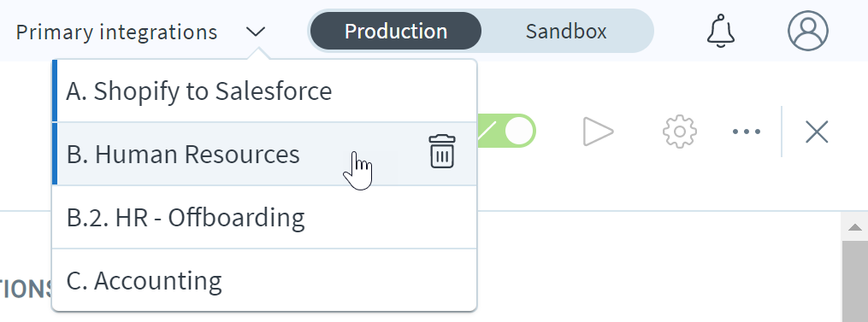868x322 pixels.
Task: Close the panel with the X icon
Action: click(x=817, y=132)
